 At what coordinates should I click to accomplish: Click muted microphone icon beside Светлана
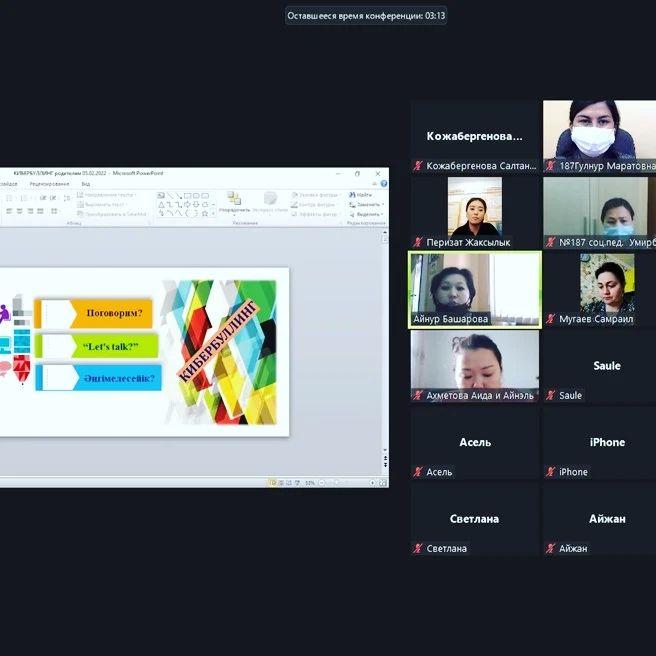click(x=418, y=549)
